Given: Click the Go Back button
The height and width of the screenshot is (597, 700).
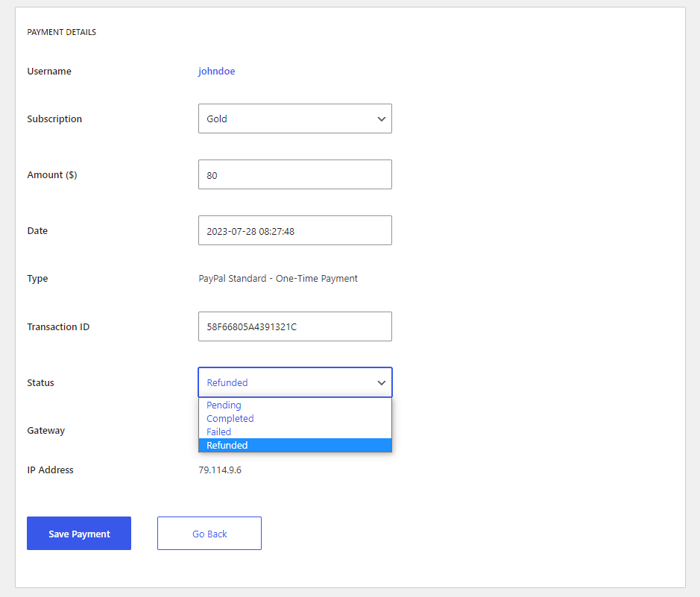Looking at the screenshot, I should pyautogui.click(x=209, y=533).
